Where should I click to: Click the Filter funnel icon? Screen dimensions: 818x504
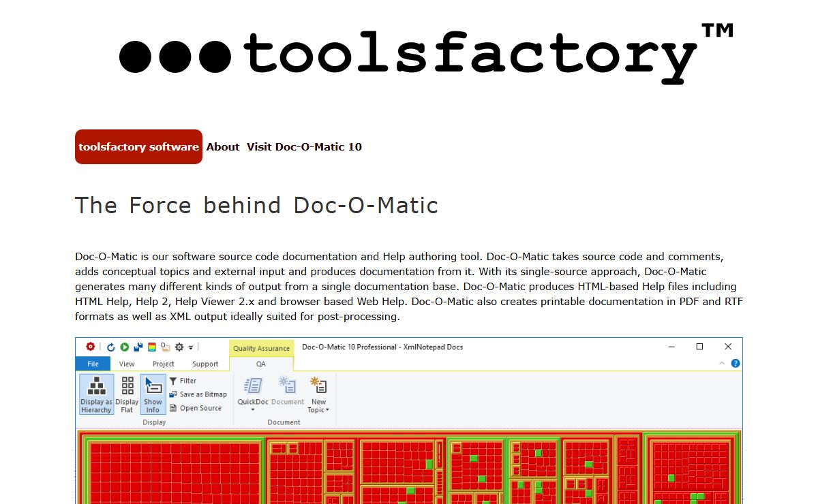click(x=173, y=381)
